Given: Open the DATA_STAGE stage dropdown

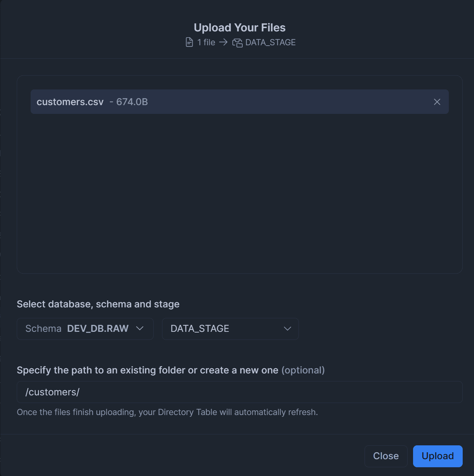Looking at the screenshot, I should pyautogui.click(x=230, y=329).
